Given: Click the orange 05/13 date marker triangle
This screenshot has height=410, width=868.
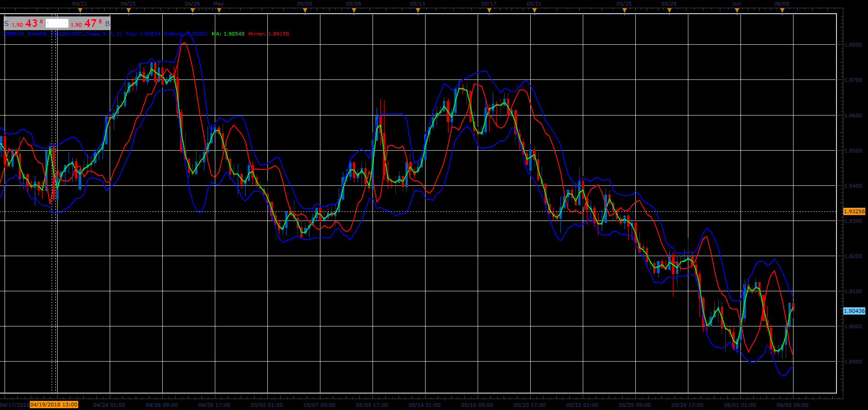Looking at the screenshot, I should click(x=418, y=10).
